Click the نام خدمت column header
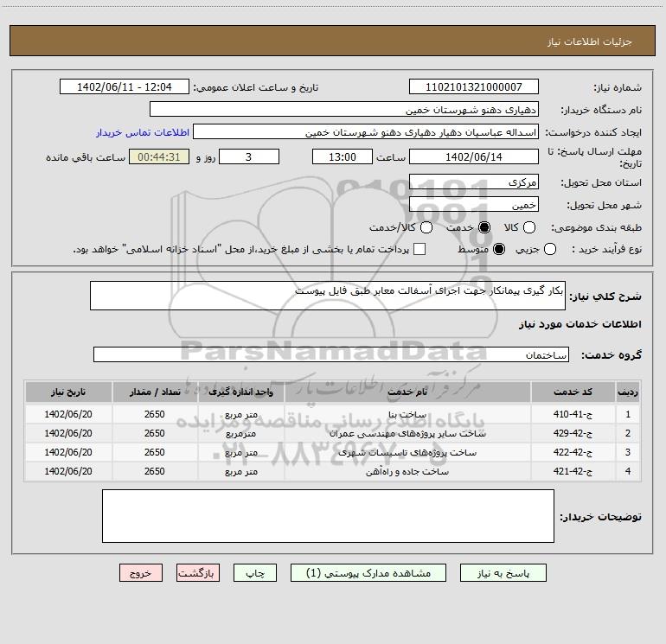This screenshot has height=644, width=666. 407,392
